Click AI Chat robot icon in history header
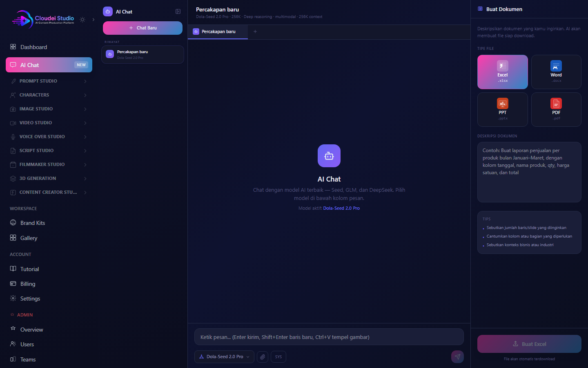The image size is (588, 368). click(108, 11)
